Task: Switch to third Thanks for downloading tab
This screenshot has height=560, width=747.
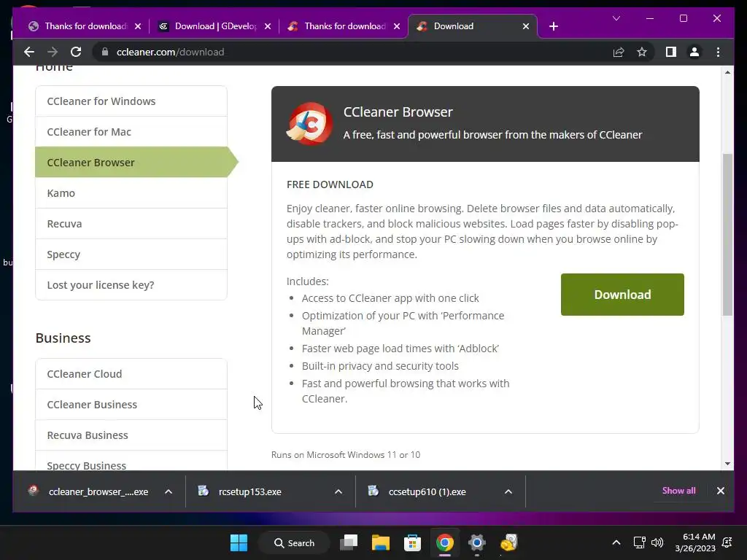Action: pos(344,26)
